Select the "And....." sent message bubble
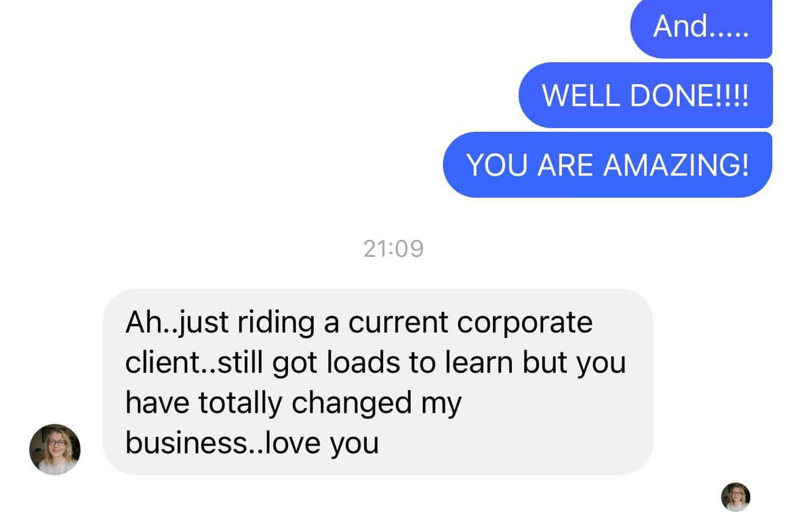The width and height of the screenshot is (787, 532). tap(701, 27)
